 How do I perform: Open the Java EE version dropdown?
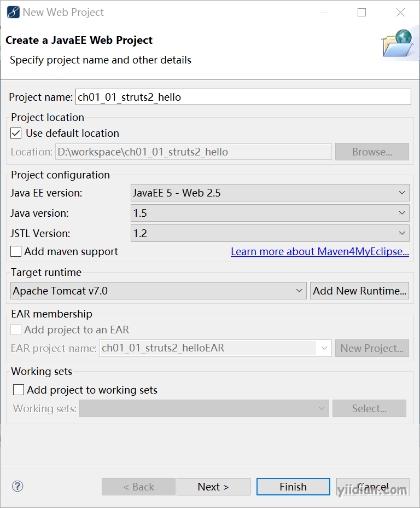pos(270,193)
